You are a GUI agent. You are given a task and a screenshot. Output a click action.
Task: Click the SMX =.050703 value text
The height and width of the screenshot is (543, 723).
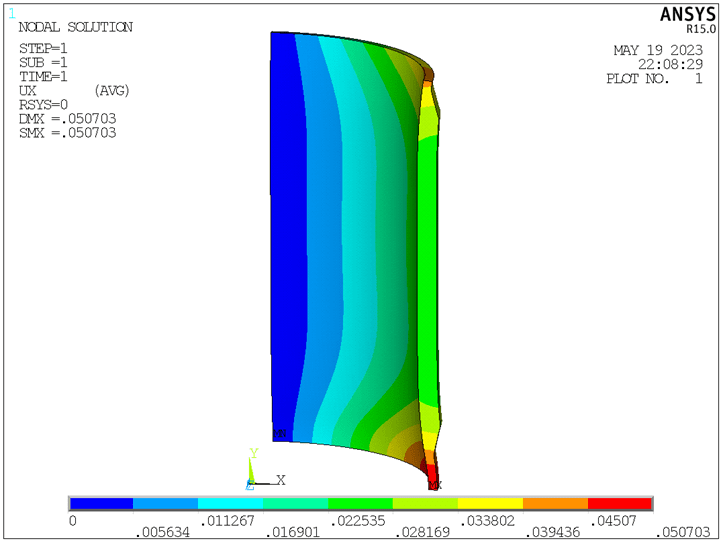pos(67,133)
